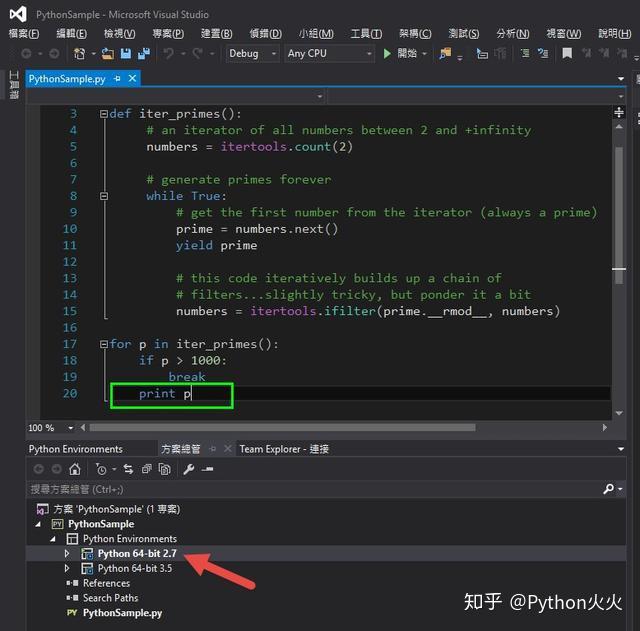Click the Navigate Backward toolbar icon
This screenshot has height=631, width=640.
click(26, 53)
